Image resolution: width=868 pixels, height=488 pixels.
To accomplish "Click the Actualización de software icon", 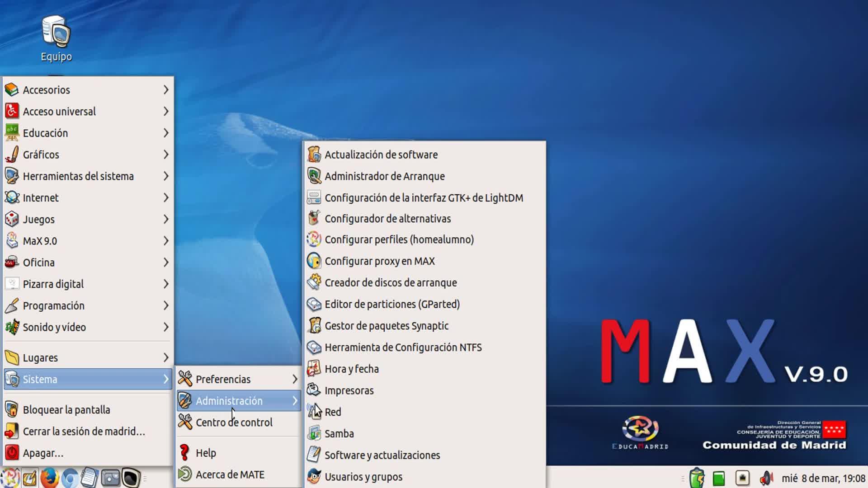I will 314,155.
